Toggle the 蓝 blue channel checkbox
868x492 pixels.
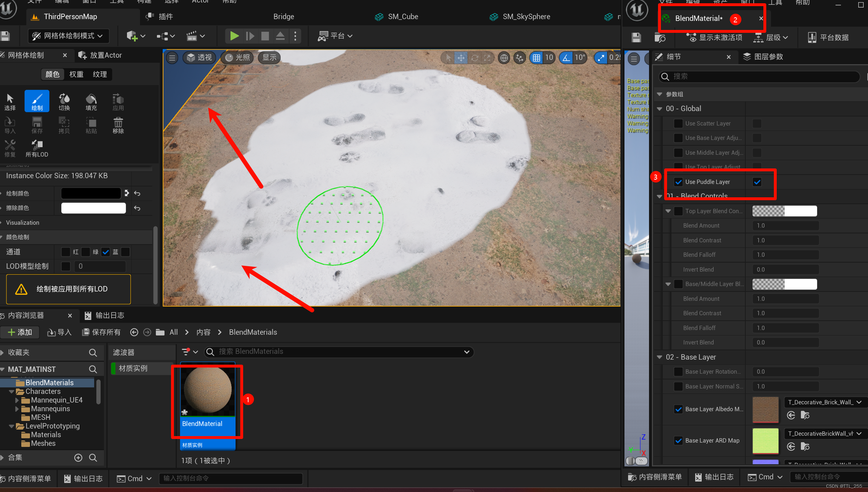pyautogui.click(x=105, y=252)
